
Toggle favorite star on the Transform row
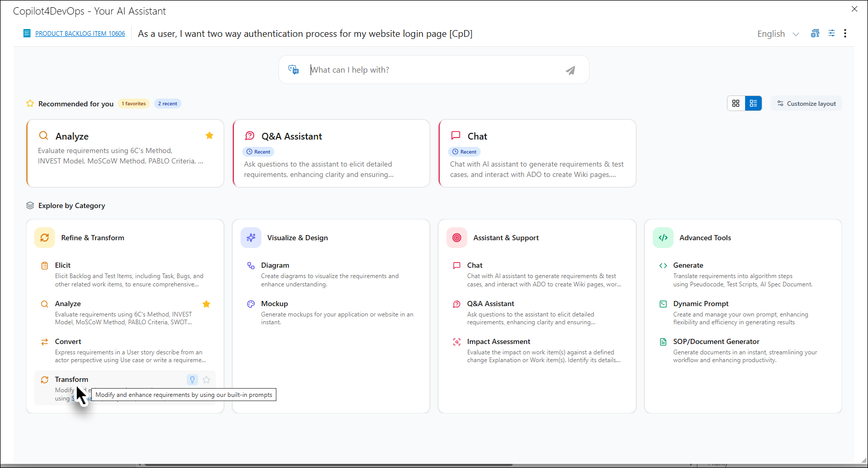(x=206, y=380)
